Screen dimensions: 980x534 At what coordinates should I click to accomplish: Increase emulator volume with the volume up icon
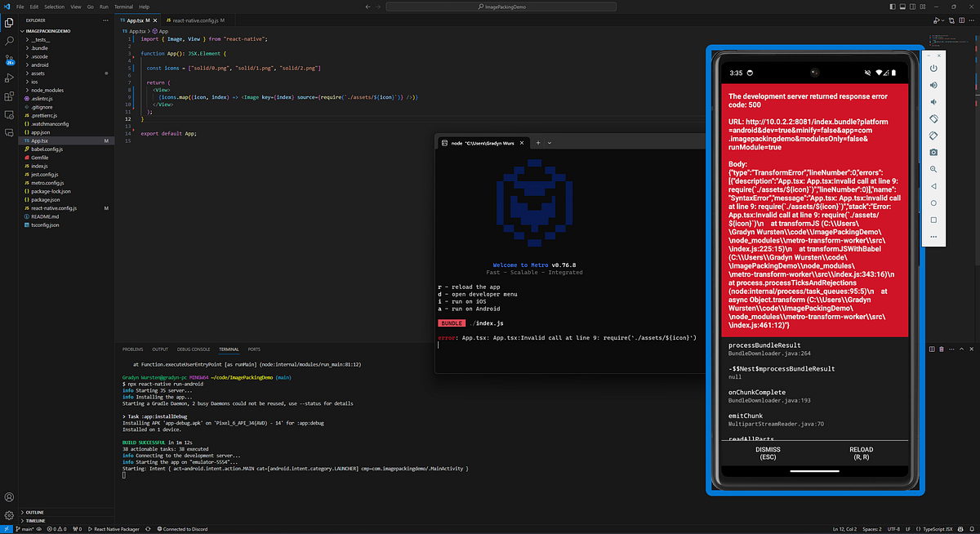coord(933,85)
